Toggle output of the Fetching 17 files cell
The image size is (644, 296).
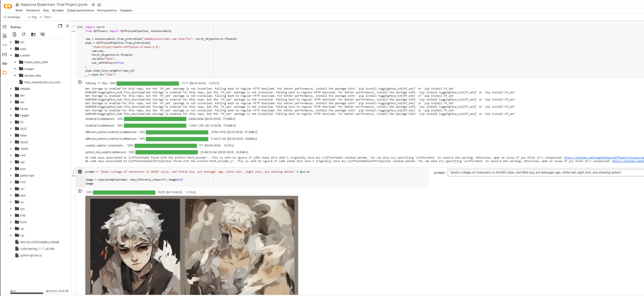tap(80, 82)
